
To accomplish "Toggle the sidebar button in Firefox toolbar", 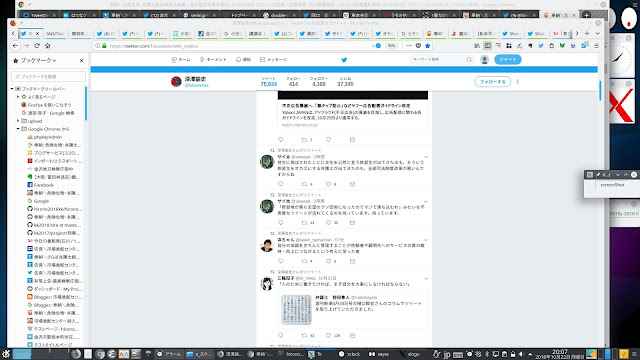I will pyautogui.click(x=487, y=46).
